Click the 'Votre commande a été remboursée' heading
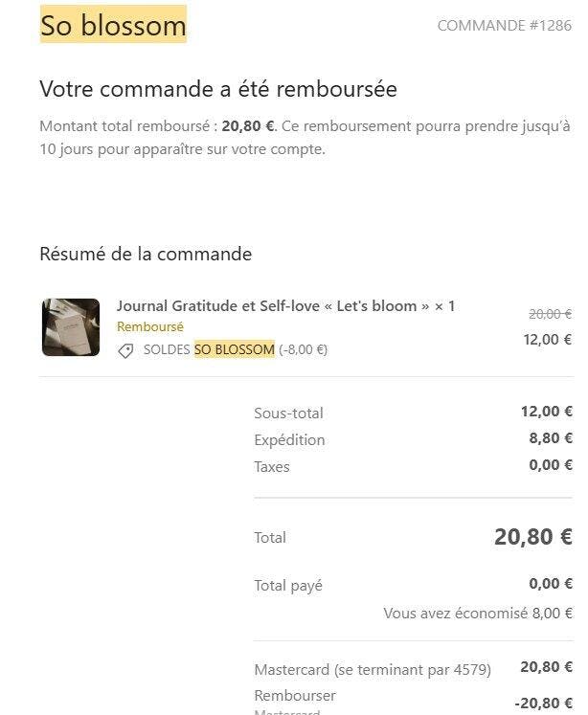 (x=218, y=90)
